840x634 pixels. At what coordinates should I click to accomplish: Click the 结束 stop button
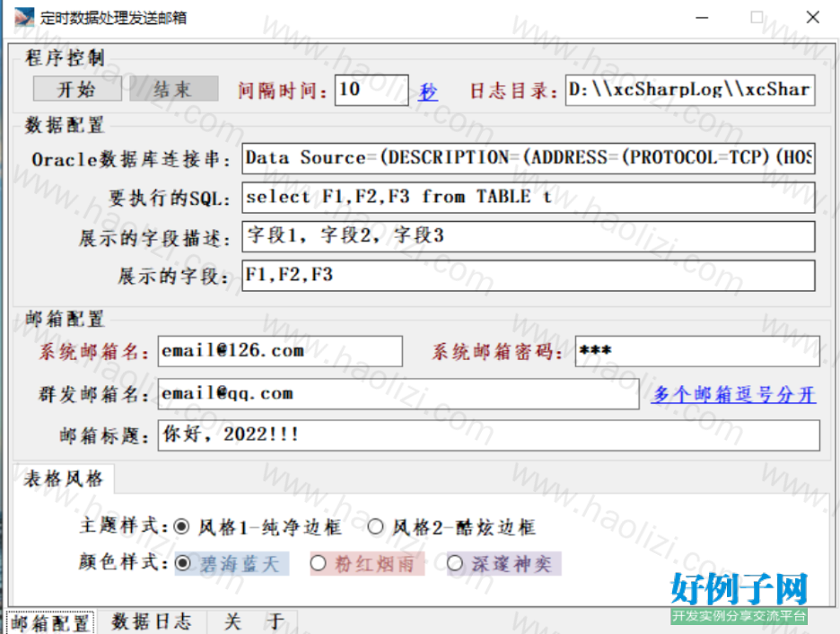click(x=173, y=88)
